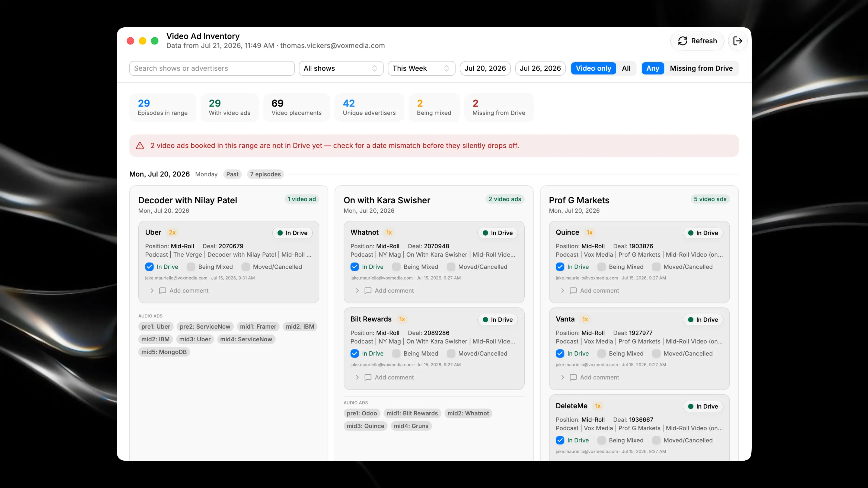This screenshot has width=868, height=488.
Task: Click comment icon in Vanta ad card
Action: click(x=573, y=378)
